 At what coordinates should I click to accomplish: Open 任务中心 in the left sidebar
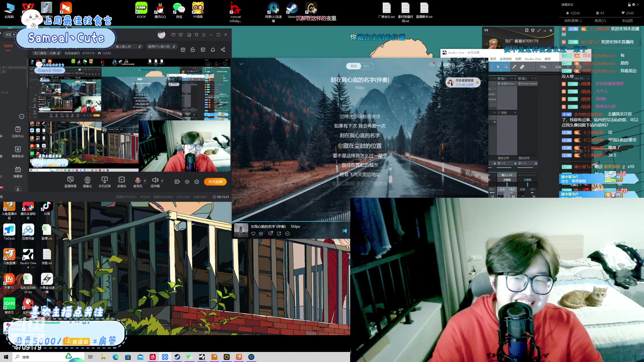[18, 132]
